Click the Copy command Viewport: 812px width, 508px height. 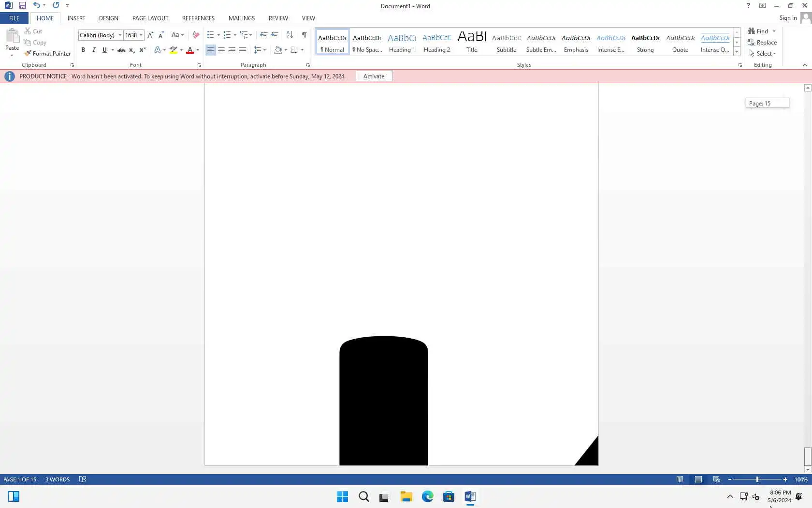point(35,43)
